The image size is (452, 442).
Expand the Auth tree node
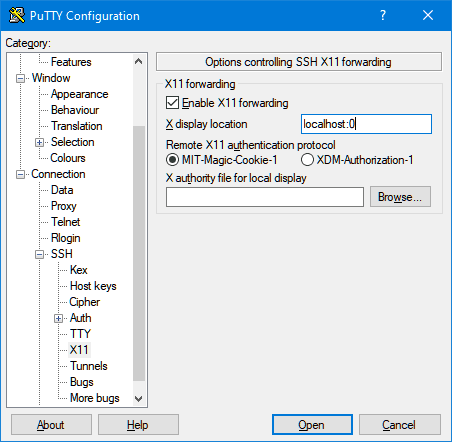click(58, 319)
